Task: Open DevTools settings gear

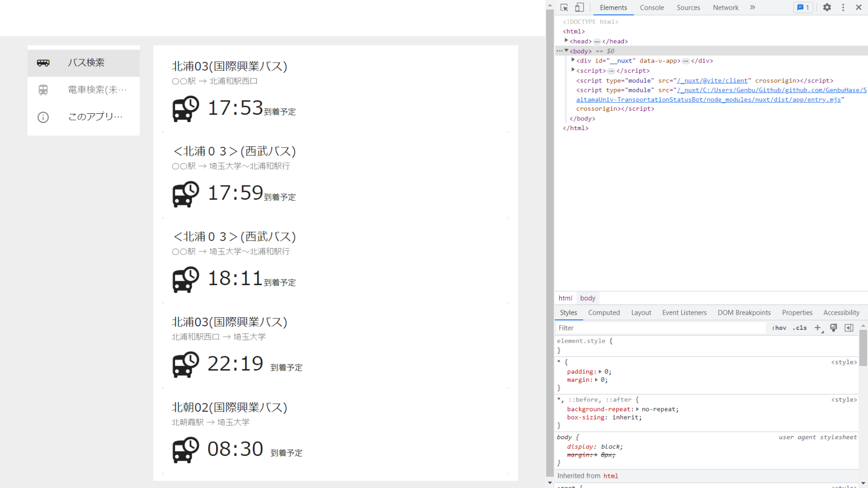Action: click(x=827, y=8)
